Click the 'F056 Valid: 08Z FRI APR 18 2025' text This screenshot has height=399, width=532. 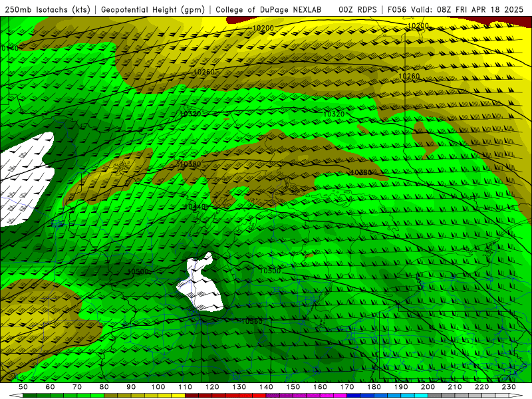[456, 10]
